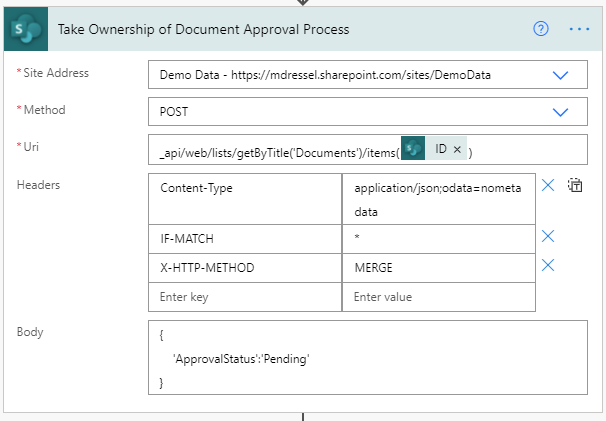Delete the X-HTTP-METHOD header row
Screen dimensions: 606x421
click(x=548, y=265)
